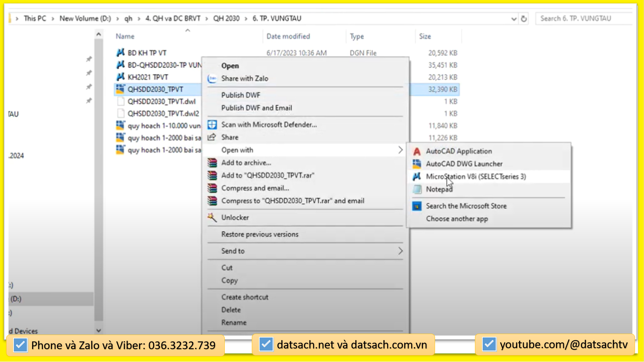The width and height of the screenshot is (644, 362).
Task: Open This PC from the breadcrumb path
Action: coord(35,18)
